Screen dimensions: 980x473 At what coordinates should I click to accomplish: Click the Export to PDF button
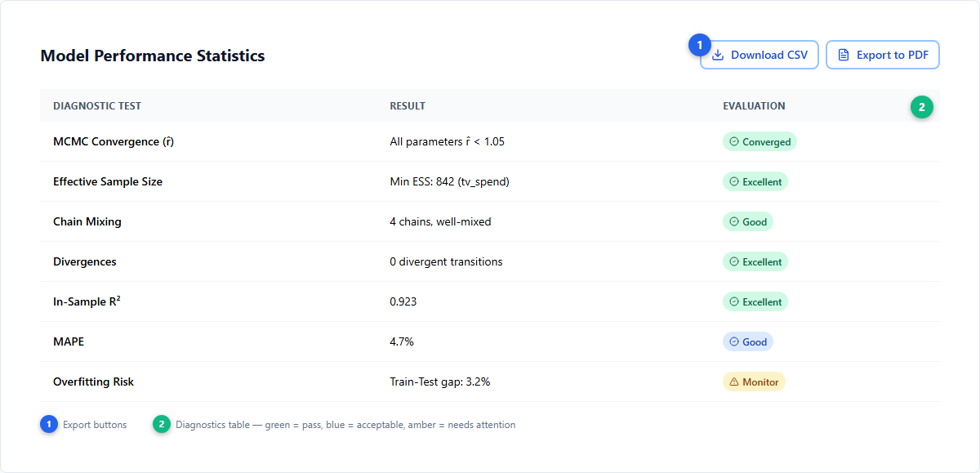click(883, 55)
